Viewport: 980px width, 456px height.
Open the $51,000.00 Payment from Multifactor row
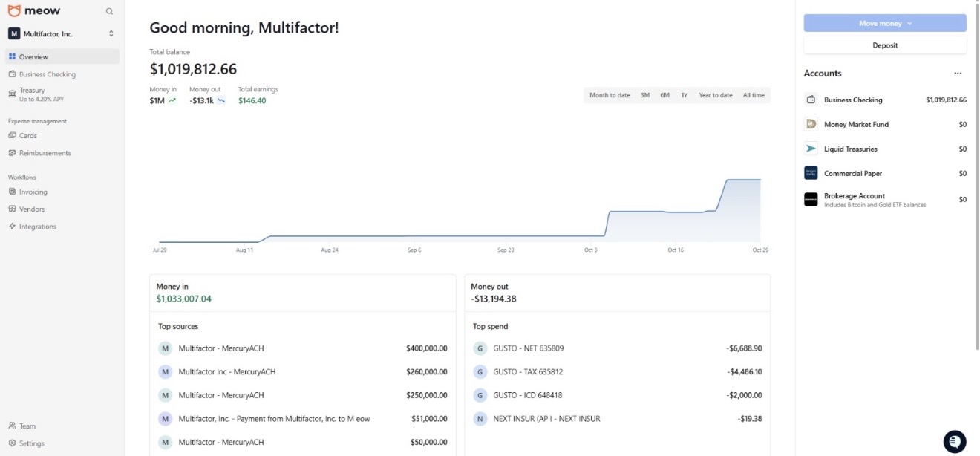(303, 418)
